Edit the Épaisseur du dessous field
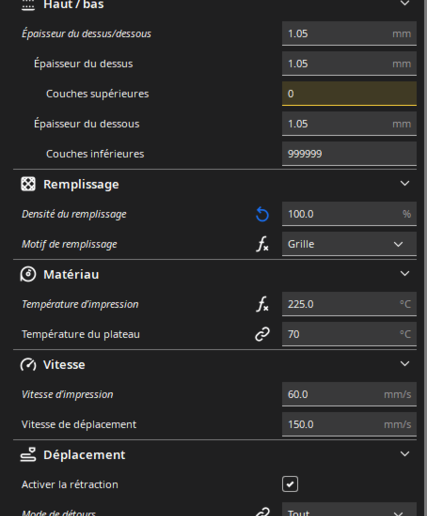Screen dimensions: 427x516 (x=349, y=124)
